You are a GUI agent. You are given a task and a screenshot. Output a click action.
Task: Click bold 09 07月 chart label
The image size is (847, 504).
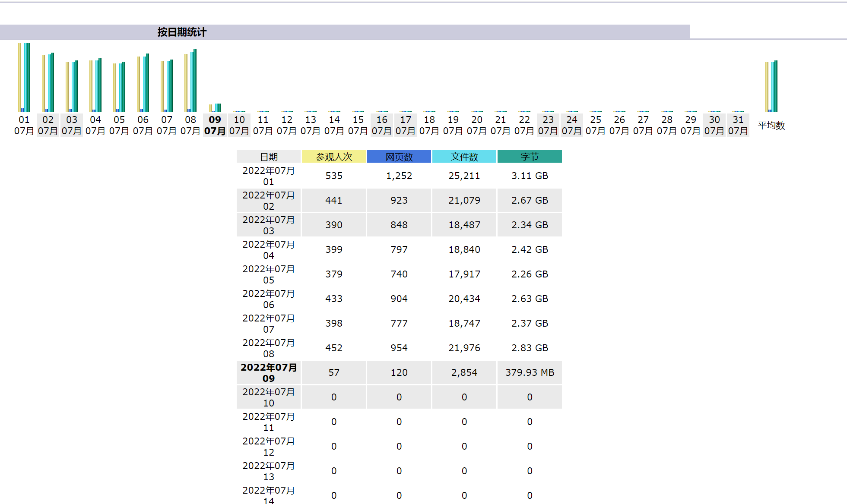click(x=215, y=125)
